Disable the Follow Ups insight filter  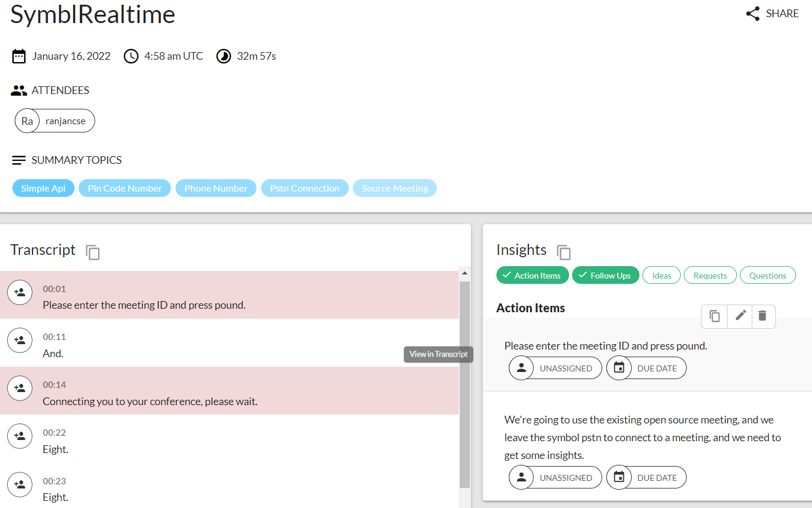[x=605, y=275]
